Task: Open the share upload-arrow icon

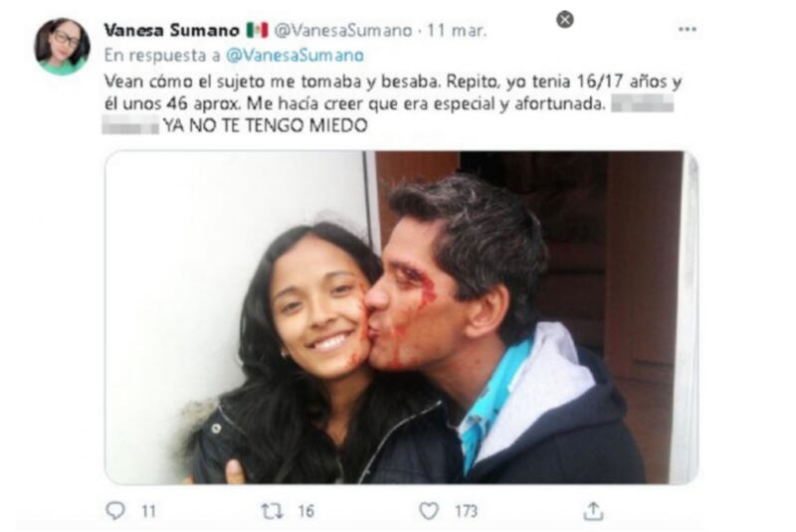Action: coord(593,511)
